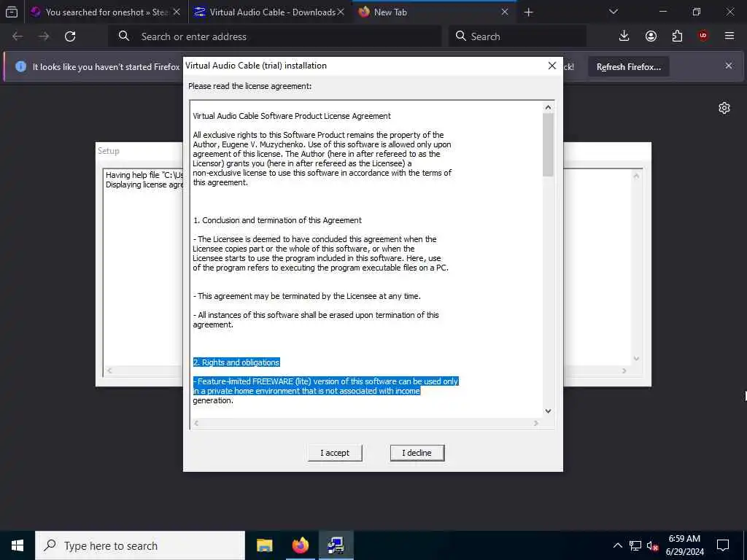Close the 'You searched for oneshot' tab
This screenshot has height=560, width=747.
click(177, 12)
